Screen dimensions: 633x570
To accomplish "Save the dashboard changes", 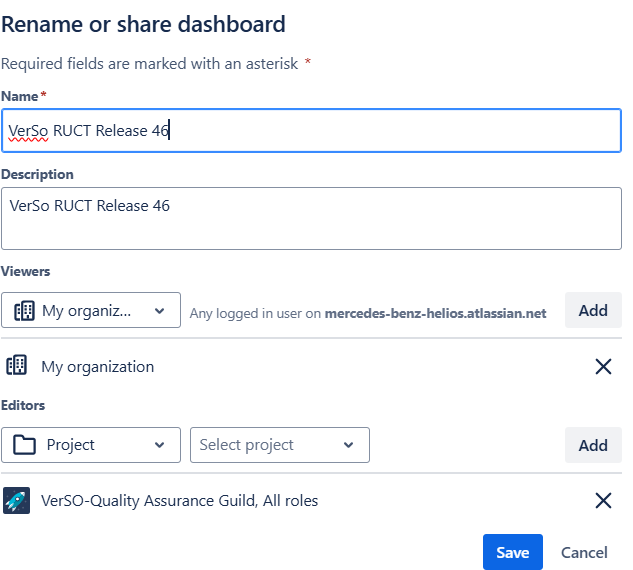I will click(512, 552).
